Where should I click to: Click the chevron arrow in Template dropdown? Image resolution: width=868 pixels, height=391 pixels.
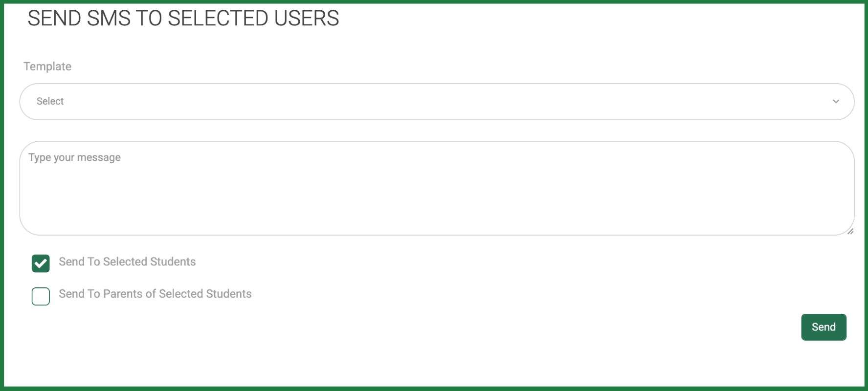pyautogui.click(x=836, y=102)
